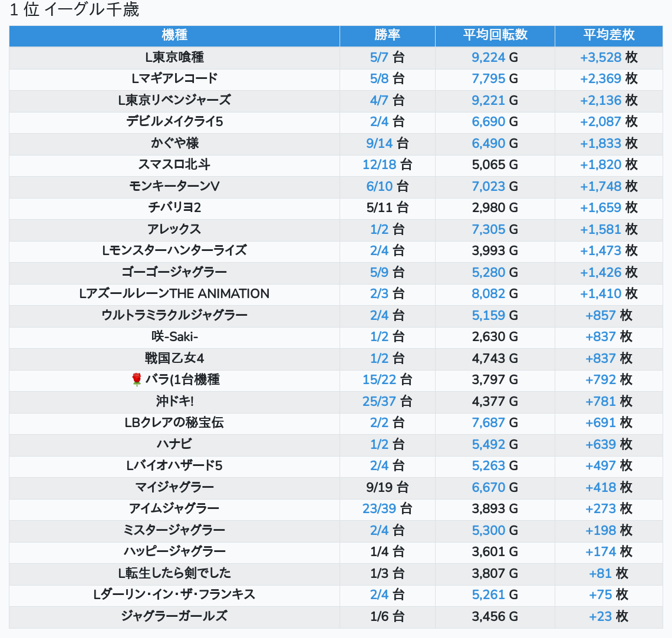Image resolution: width=672 pixels, height=638 pixels.
Task: Click the 8,082 average spins value
Action: coord(489,294)
